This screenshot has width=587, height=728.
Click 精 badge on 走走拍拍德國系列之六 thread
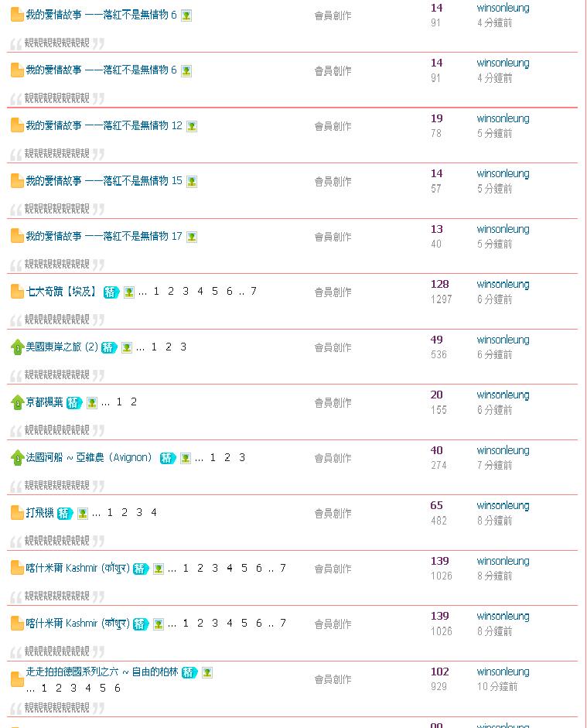click(189, 673)
